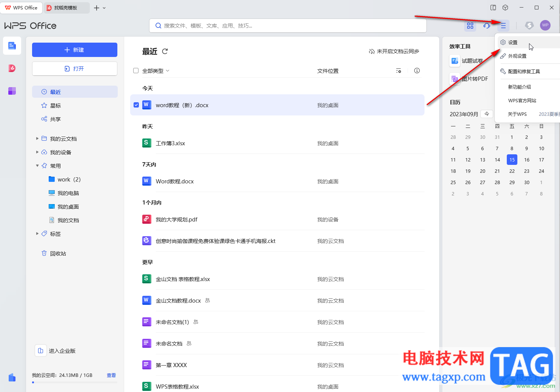
Task: Open the blue cube icon at rail bottom
Action: coord(12,377)
